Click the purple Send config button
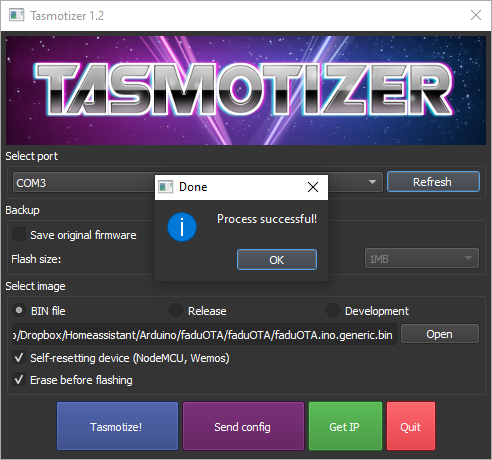Viewport: 492px width, 460px height. tap(243, 426)
